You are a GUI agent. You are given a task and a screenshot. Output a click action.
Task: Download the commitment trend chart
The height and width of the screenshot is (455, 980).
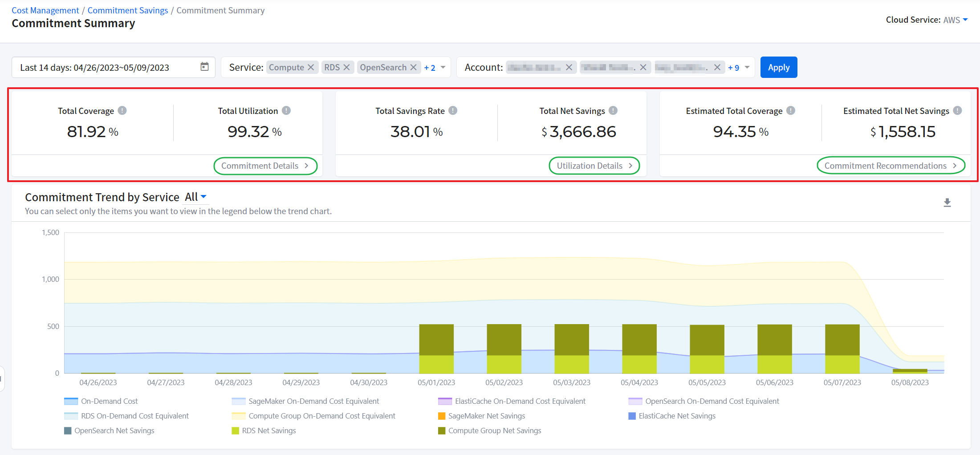947,203
